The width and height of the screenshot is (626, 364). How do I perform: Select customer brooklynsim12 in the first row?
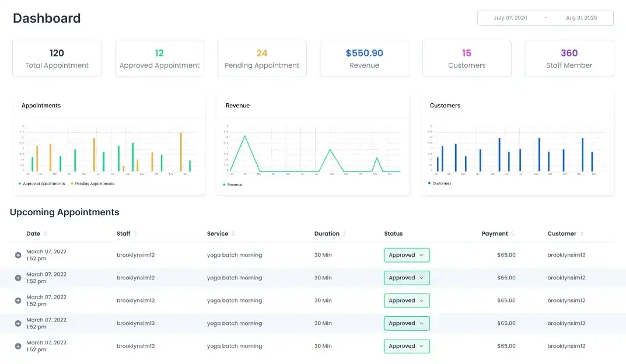click(566, 255)
